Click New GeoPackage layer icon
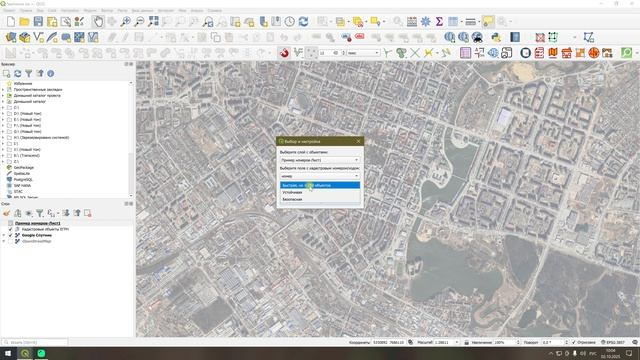The width and height of the screenshot is (640, 360). [x=24, y=38]
